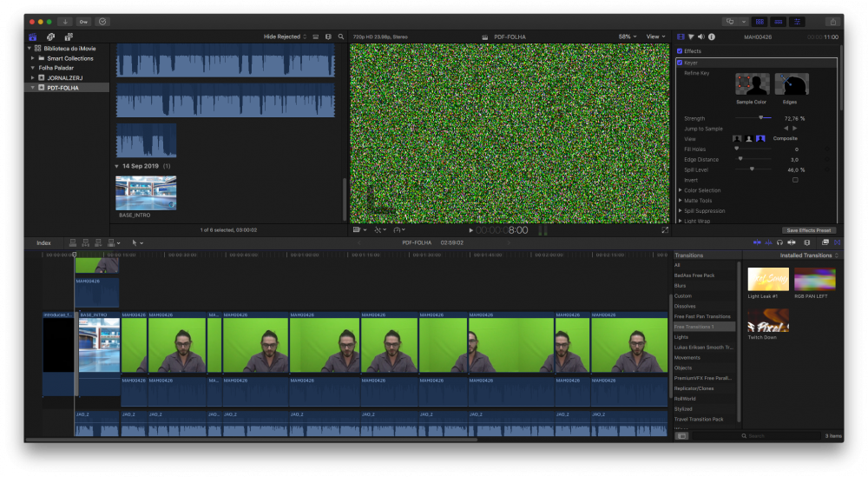Screen dimensions: 868x477
Task: Disable the Keyer effect checkbox
Action: (680, 63)
